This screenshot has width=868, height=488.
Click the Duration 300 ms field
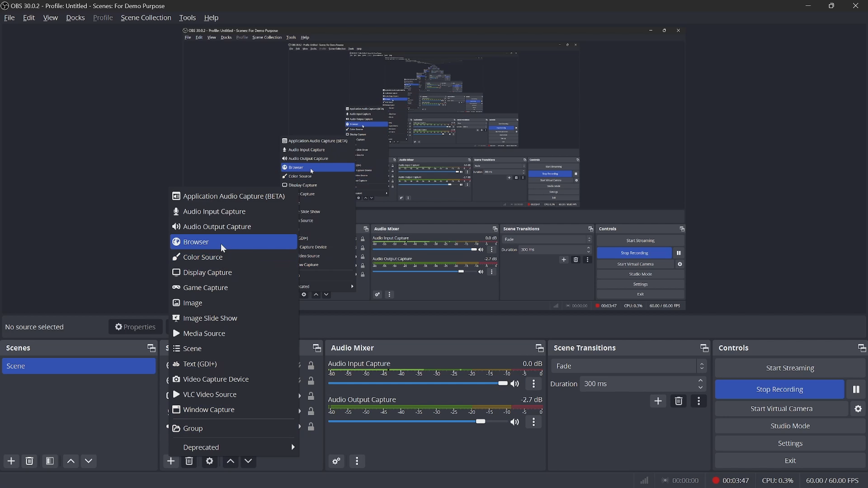pos(643,384)
